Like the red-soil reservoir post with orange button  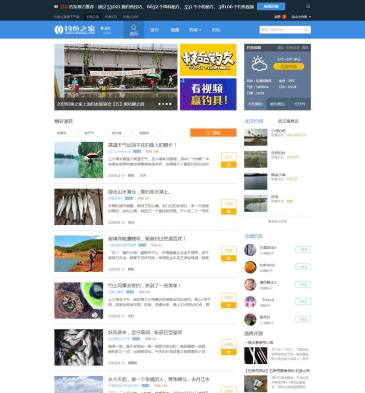[x=229, y=258]
